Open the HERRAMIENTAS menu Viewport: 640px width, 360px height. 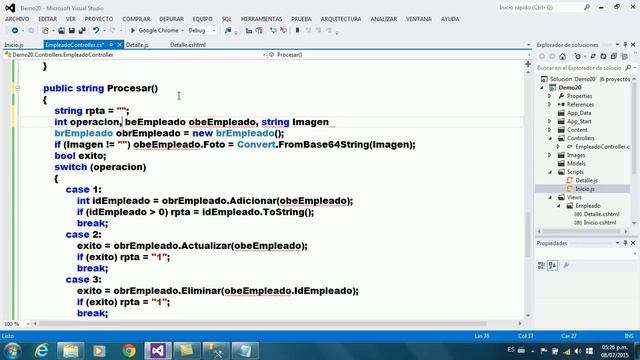(x=262, y=19)
